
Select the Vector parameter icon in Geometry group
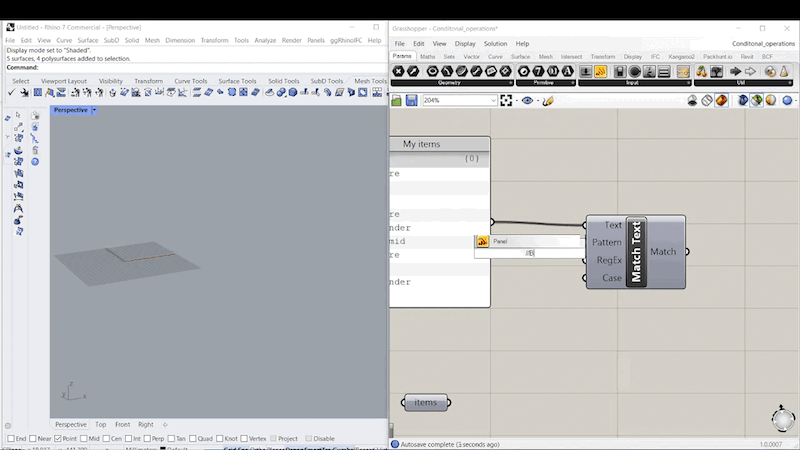point(413,71)
